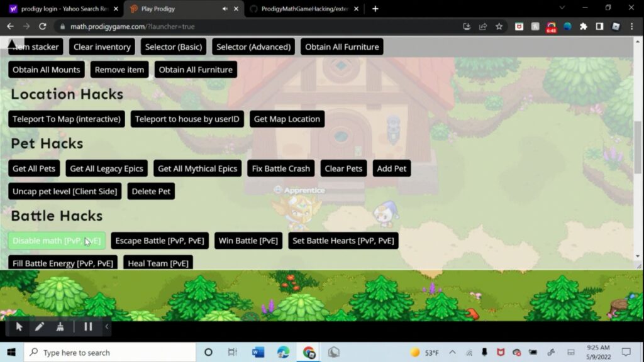Open Microsoft Word from the taskbar
This screenshot has width=644, height=362.
coord(258,352)
